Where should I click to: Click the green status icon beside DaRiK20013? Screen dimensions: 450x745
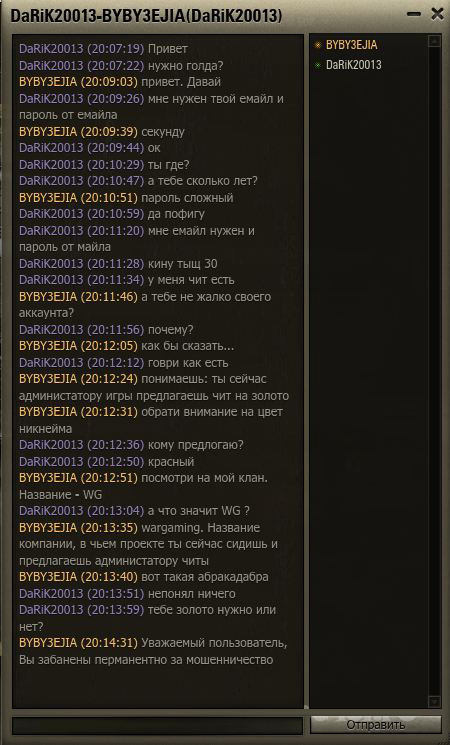(317, 65)
